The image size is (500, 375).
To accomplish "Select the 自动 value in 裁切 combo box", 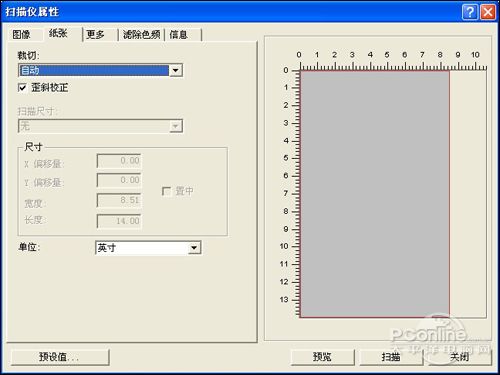I will 94,70.
